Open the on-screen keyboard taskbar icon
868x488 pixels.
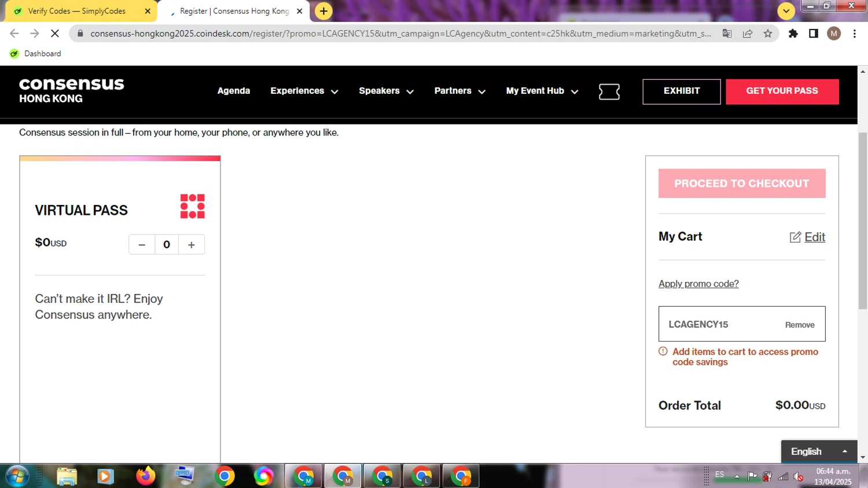tap(185, 476)
